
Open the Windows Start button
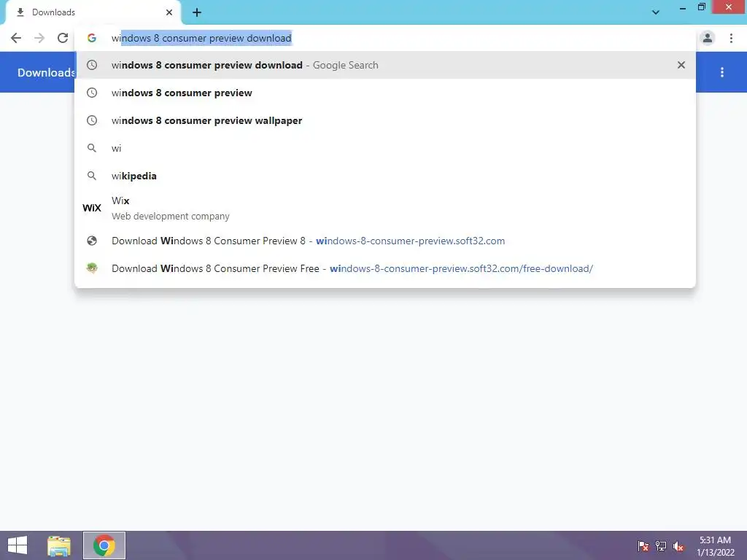[18, 545]
